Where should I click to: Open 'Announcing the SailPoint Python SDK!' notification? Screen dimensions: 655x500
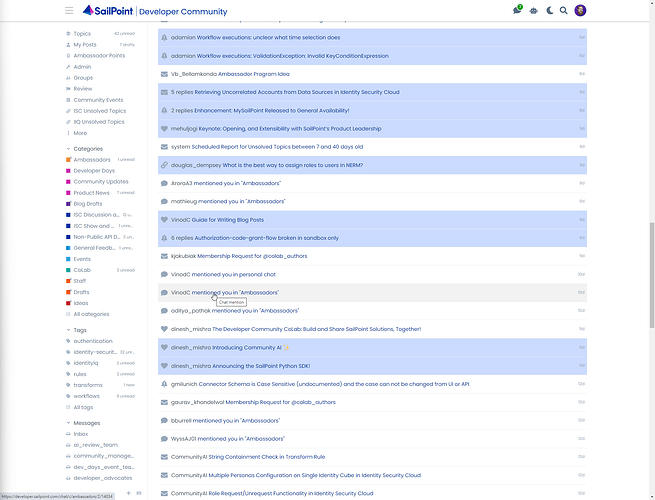click(x=372, y=366)
